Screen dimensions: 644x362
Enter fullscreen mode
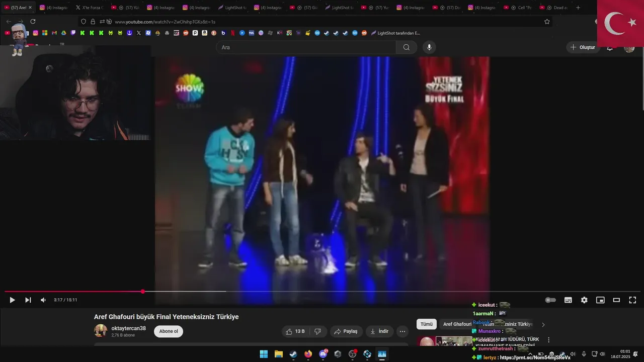pyautogui.click(x=632, y=300)
